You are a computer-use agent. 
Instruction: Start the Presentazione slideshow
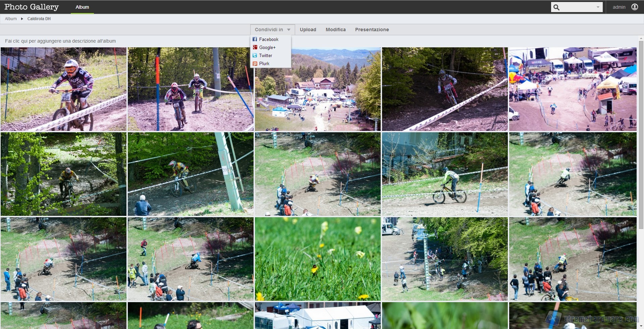click(372, 30)
